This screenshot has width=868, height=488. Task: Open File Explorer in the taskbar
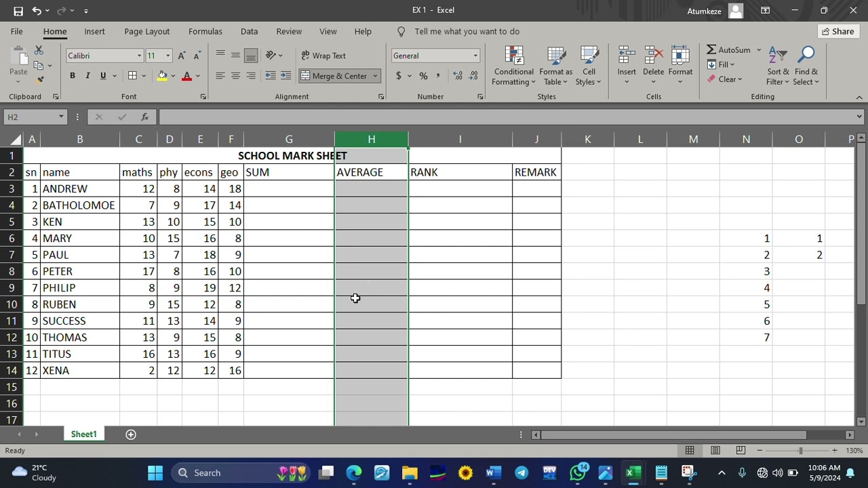click(x=410, y=473)
